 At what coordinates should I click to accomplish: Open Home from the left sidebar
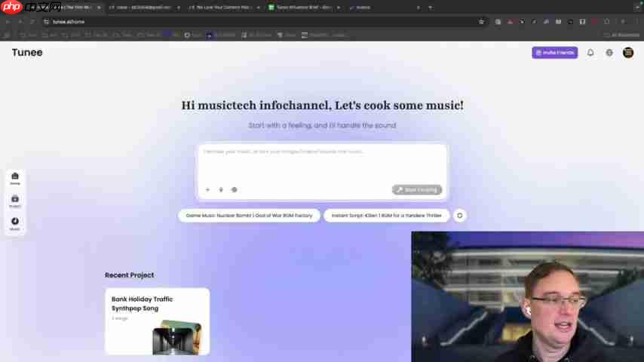(15, 178)
